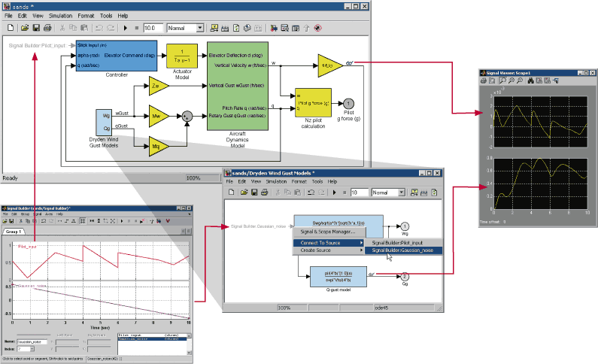Switch to Group 1 tab in Signal Builder
The width and height of the screenshot is (598, 364).
[14, 232]
